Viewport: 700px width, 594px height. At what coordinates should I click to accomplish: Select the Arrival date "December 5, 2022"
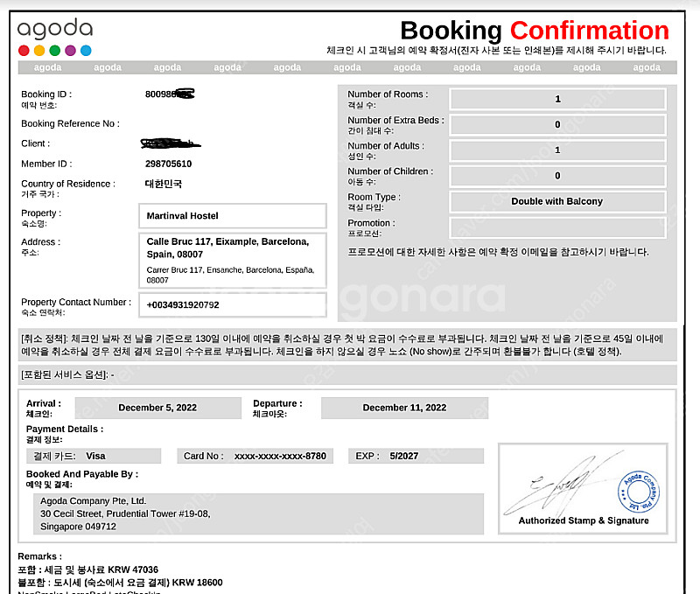(157, 408)
